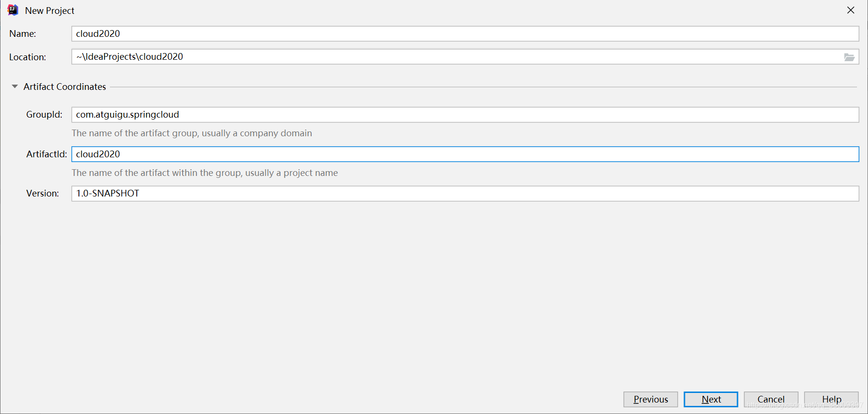This screenshot has width=868, height=414.
Task: Click the 'ArtifactId:' label
Action: click(x=46, y=154)
